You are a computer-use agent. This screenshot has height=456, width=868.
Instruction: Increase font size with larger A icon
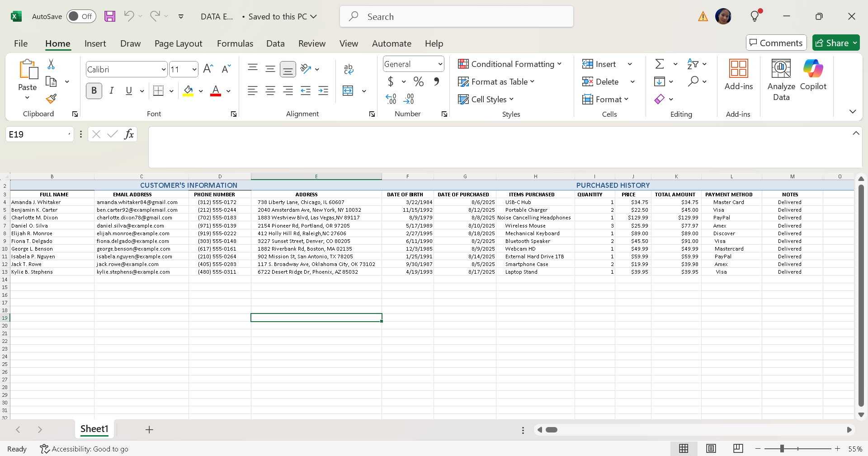click(208, 69)
